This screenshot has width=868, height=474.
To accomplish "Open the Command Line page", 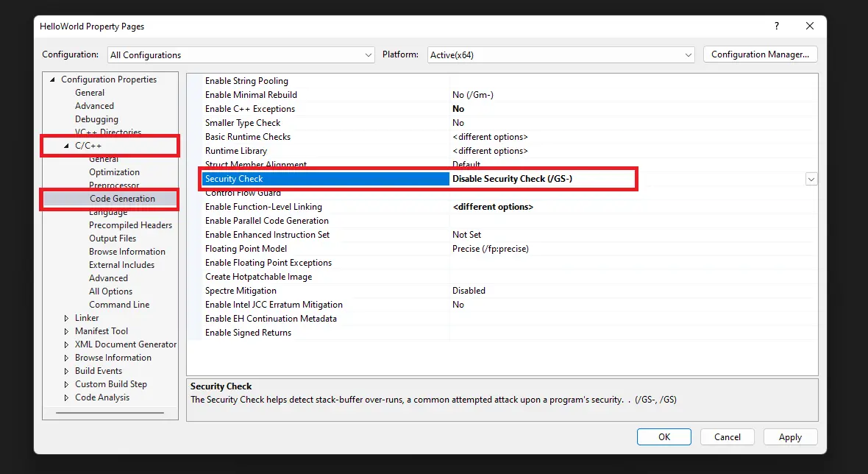I will [x=119, y=305].
